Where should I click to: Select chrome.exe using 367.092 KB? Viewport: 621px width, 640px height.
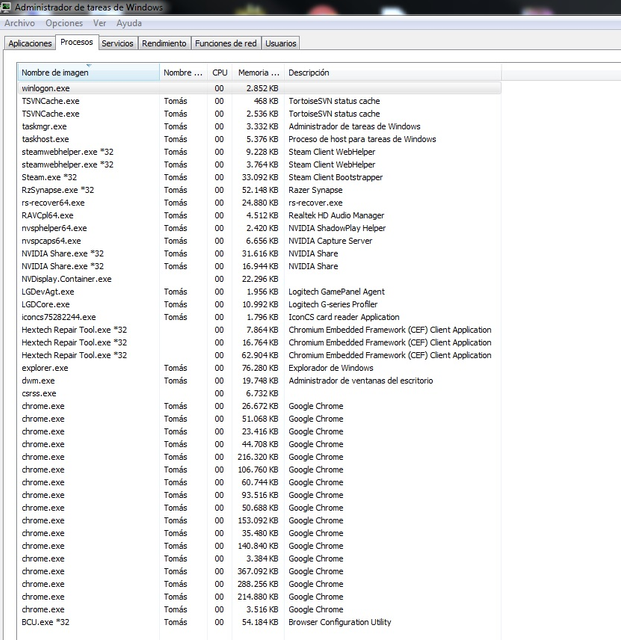click(x=260, y=571)
